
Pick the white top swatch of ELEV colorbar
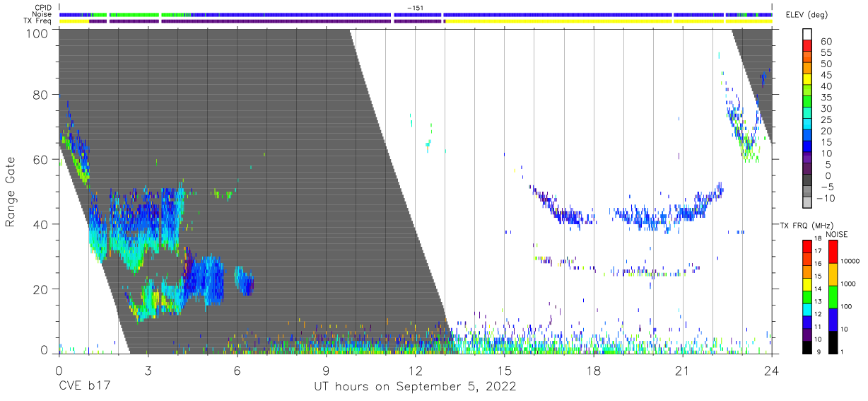coord(807,35)
